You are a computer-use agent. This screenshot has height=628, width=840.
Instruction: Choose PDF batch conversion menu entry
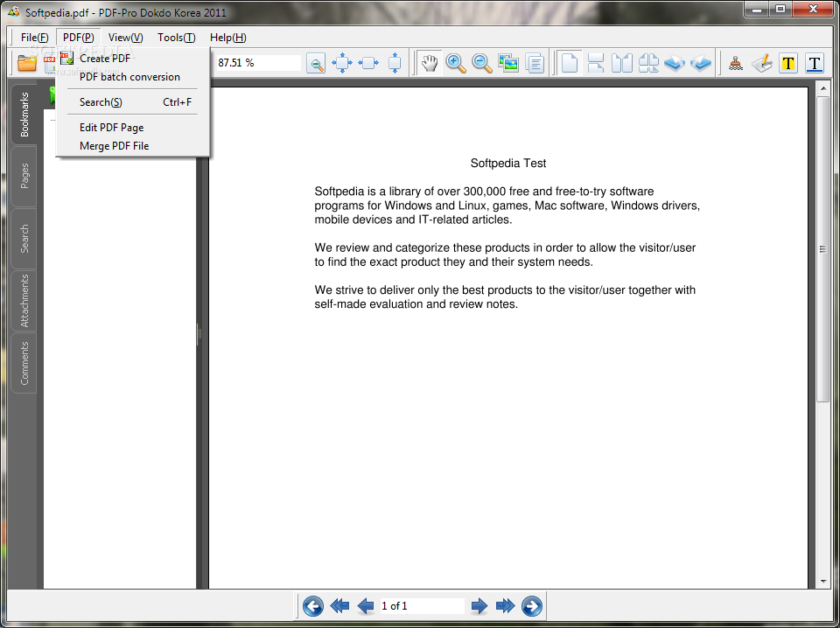(132, 77)
